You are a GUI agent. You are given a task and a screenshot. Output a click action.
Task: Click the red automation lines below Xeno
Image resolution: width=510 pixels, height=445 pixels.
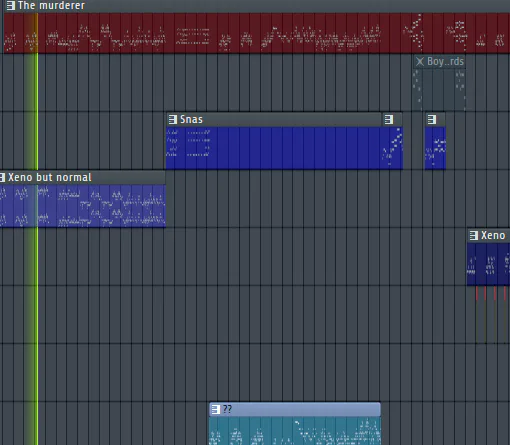492,314
